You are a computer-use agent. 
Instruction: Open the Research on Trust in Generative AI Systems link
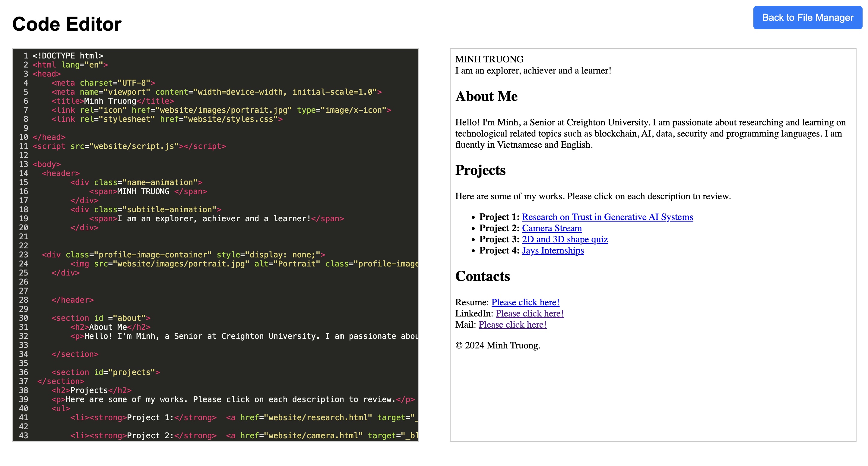[x=607, y=217]
